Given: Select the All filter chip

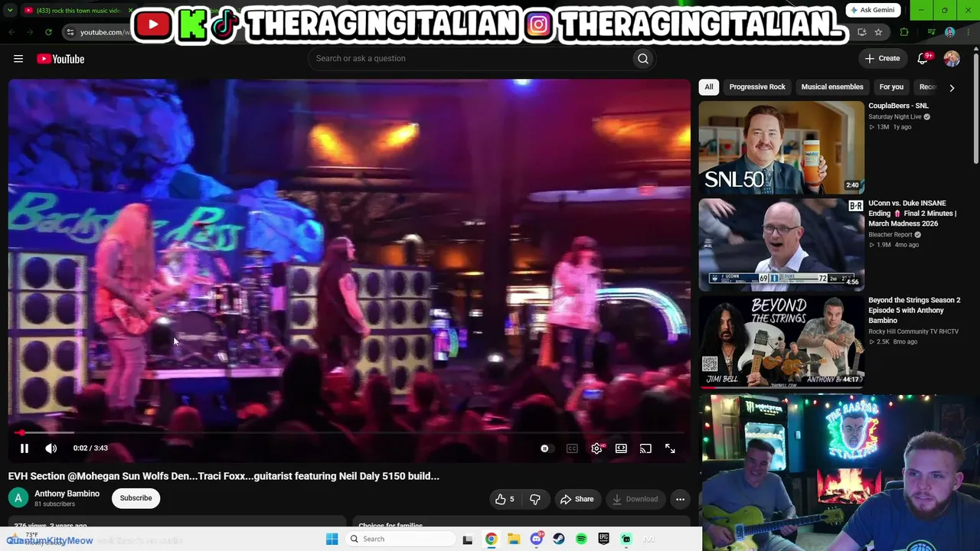Looking at the screenshot, I should pyautogui.click(x=709, y=87).
